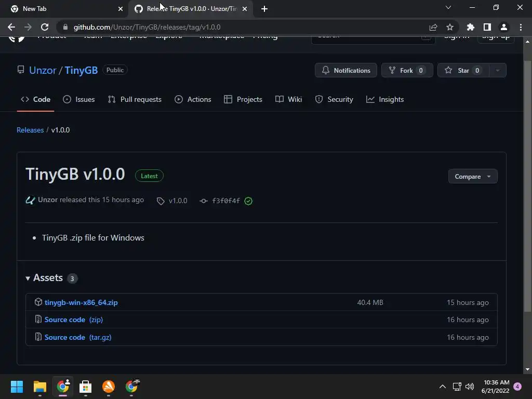Open the Star lists dropdown arrow
The height and width of the screenshot is (399, 532).
(497, 70)
